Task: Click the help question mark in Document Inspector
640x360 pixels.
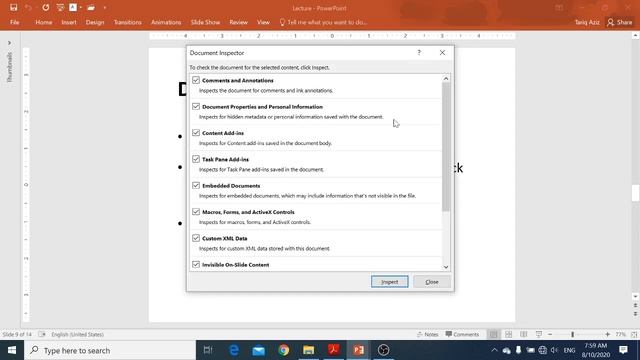Action: 419,52
